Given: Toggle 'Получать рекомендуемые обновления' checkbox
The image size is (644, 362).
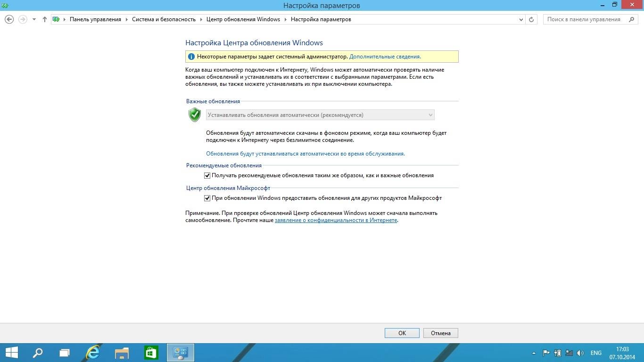Looking at the screenshot, I should 207,175.
